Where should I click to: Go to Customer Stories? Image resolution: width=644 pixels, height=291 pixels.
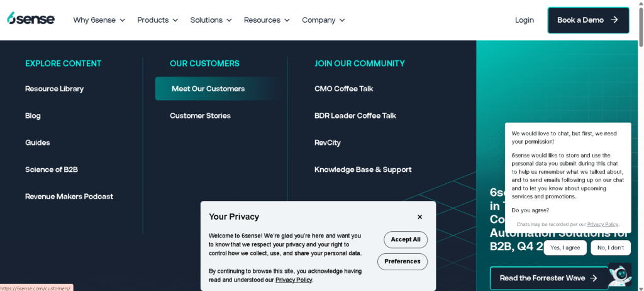coord(200,116)
